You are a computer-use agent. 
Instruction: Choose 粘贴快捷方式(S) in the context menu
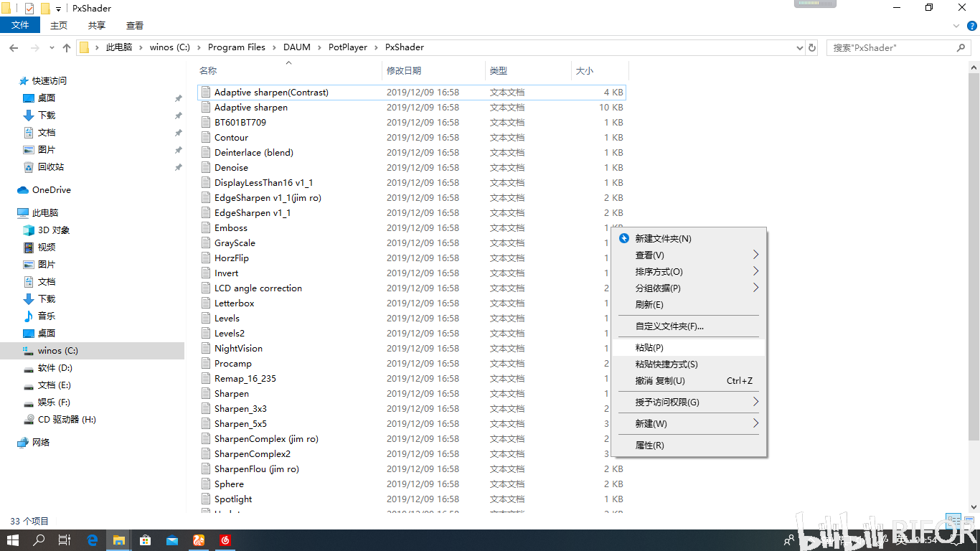(x=688, y=364)
